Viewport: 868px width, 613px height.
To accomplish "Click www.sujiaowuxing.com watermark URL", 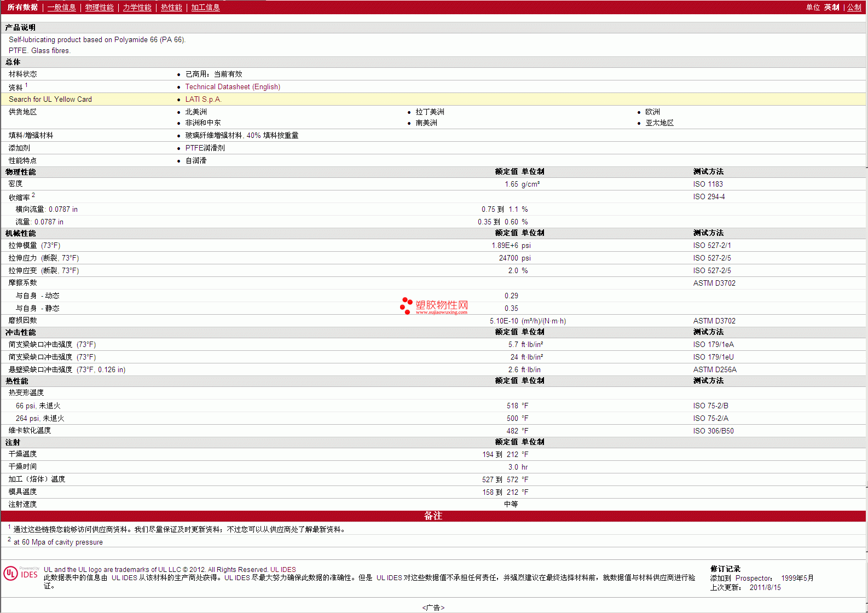I will 441,313.
